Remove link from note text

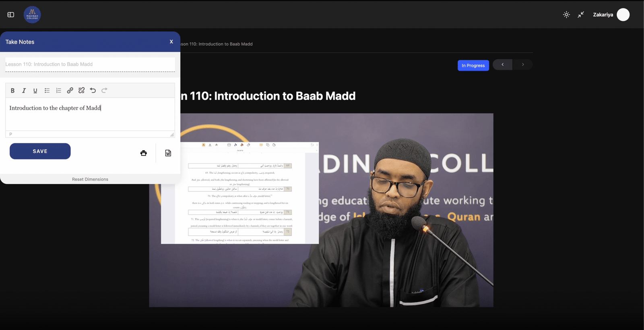click(81, 91)
